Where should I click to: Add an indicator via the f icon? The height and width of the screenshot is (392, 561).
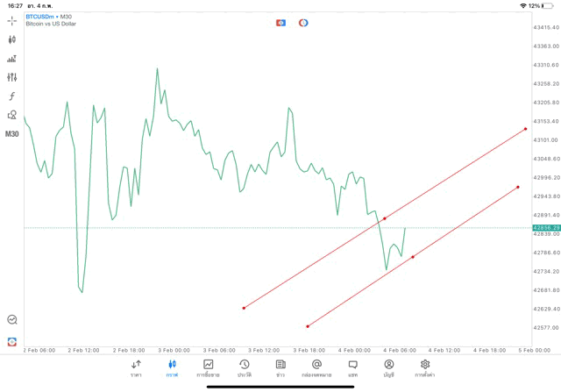click(x=12, y=96)
